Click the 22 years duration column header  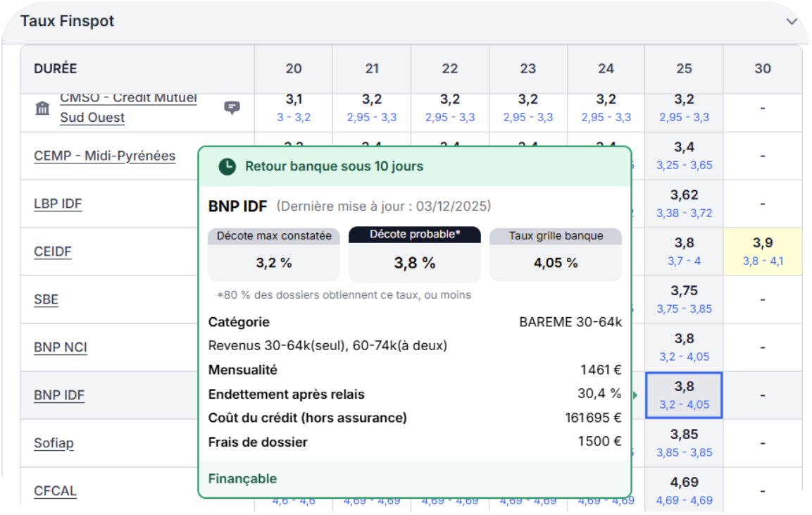[449, 69]
